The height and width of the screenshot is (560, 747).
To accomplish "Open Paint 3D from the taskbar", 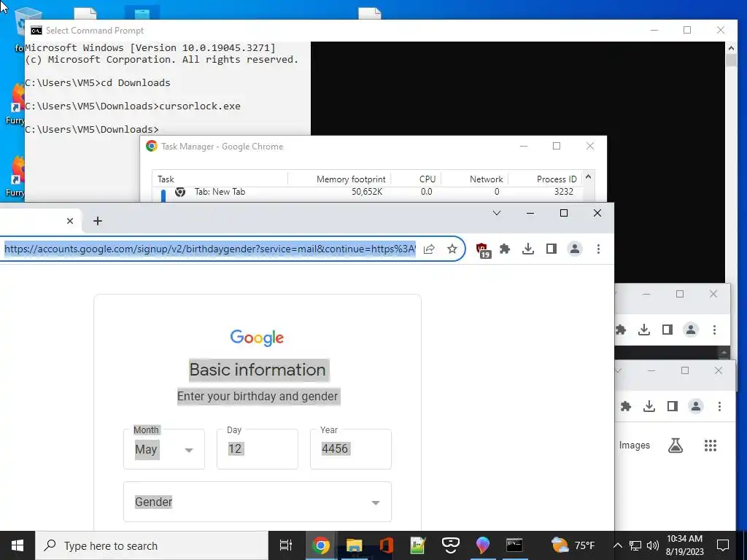I will point(483,545).
